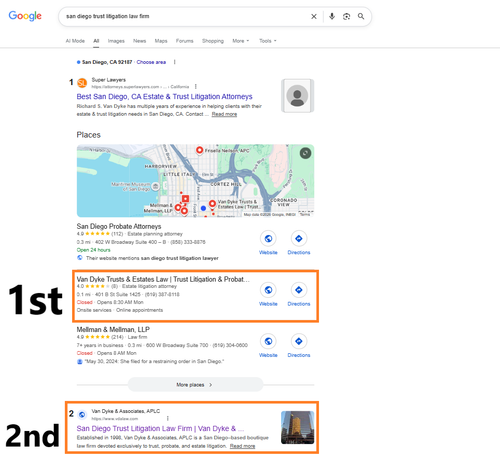Open Website for Van Dyke Trusts & Estates
Viewport: 500px width, 457px height.
pos(268,294)
